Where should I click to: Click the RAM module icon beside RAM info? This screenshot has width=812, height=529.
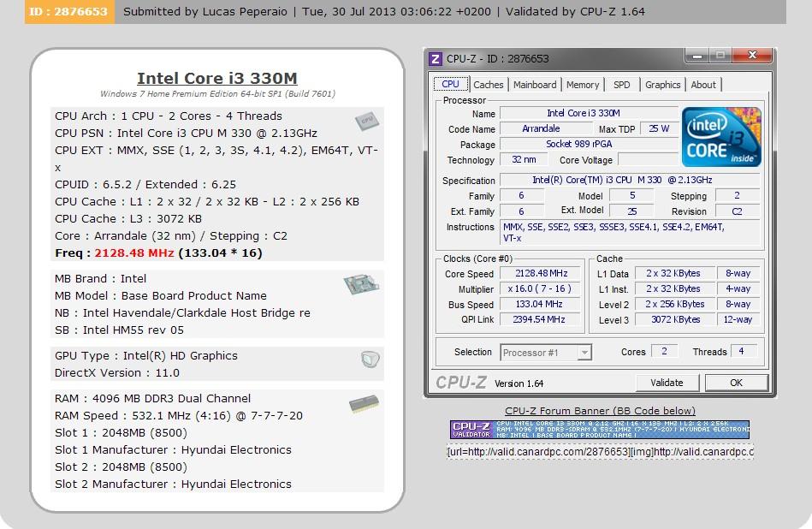363,404
